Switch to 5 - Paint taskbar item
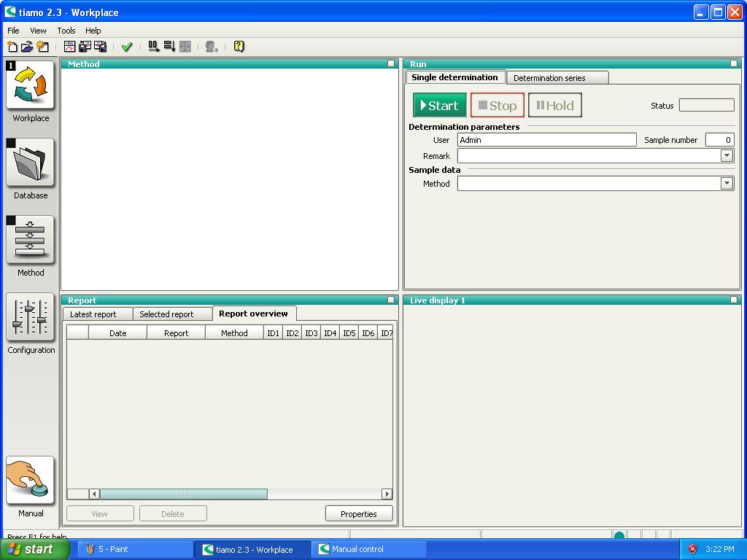The height and width of the screenshot is (560, 747). pyautogui.click(x=134, y=549)
